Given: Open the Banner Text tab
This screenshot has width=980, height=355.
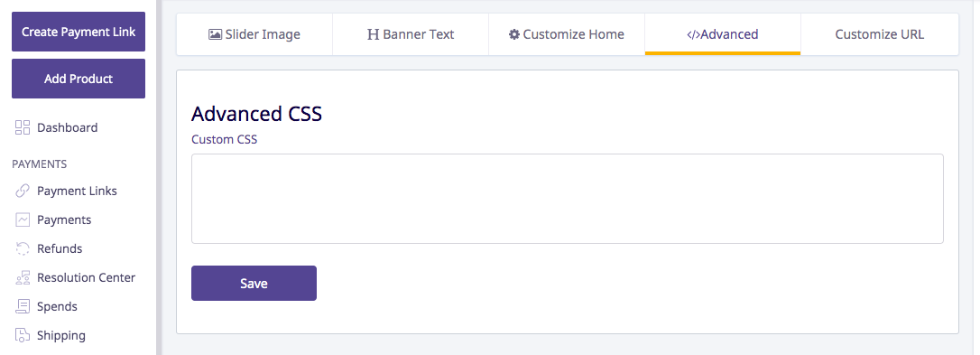Looking at the screenshot, I should pos(411,34).
